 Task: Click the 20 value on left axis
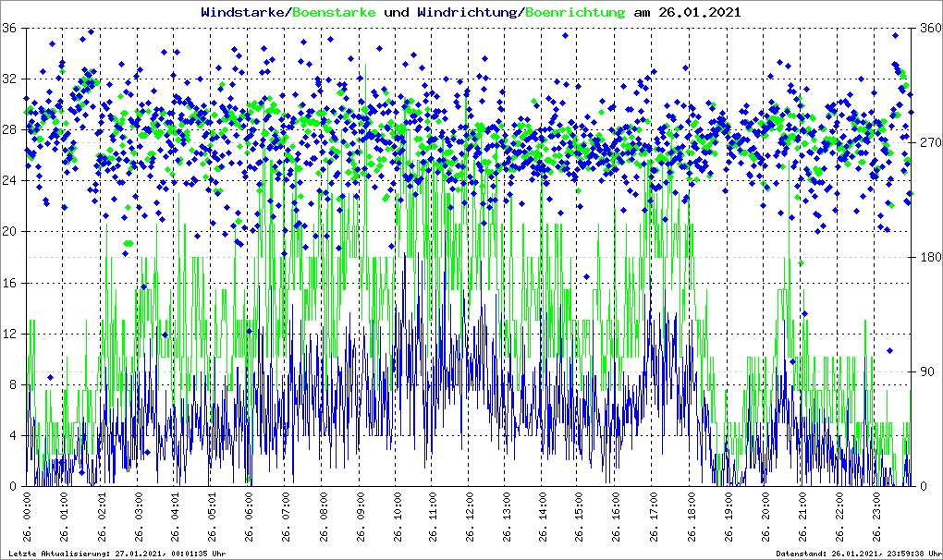click(x=8, y=232)
